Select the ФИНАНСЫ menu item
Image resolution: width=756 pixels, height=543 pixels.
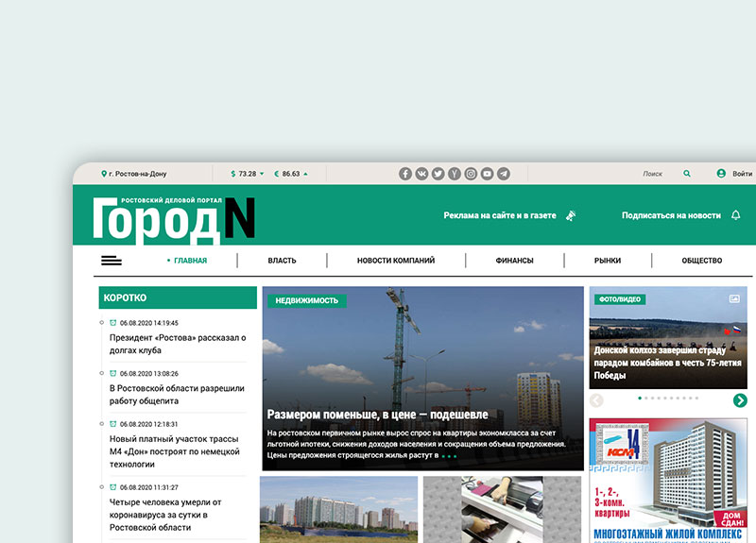click(514, 261)
